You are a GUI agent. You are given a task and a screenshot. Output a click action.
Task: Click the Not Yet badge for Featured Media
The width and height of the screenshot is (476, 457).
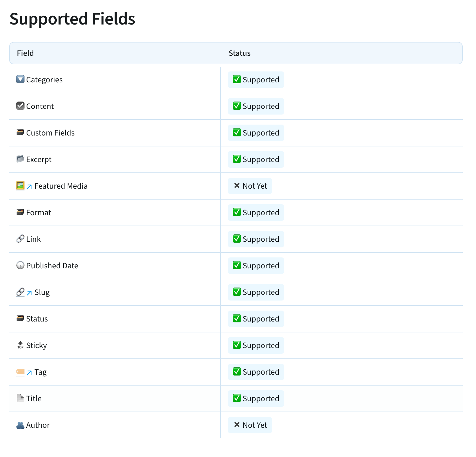(x=250, y=186)
